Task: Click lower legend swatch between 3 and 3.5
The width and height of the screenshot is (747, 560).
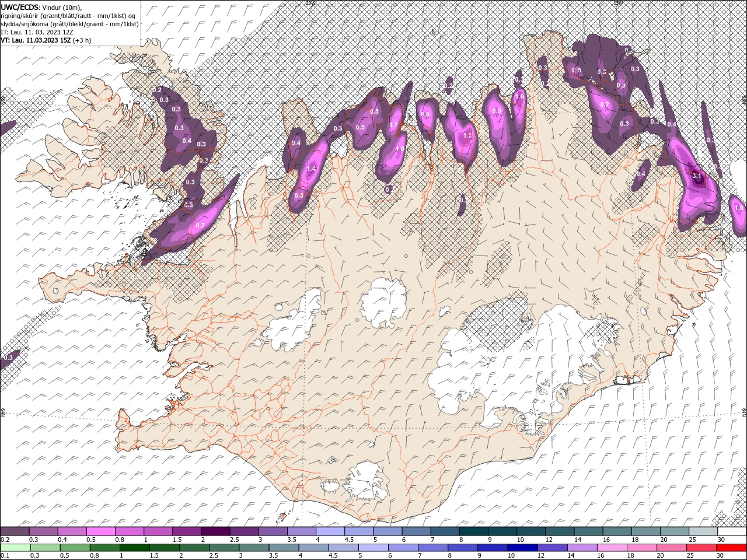Action: (254, 547)
